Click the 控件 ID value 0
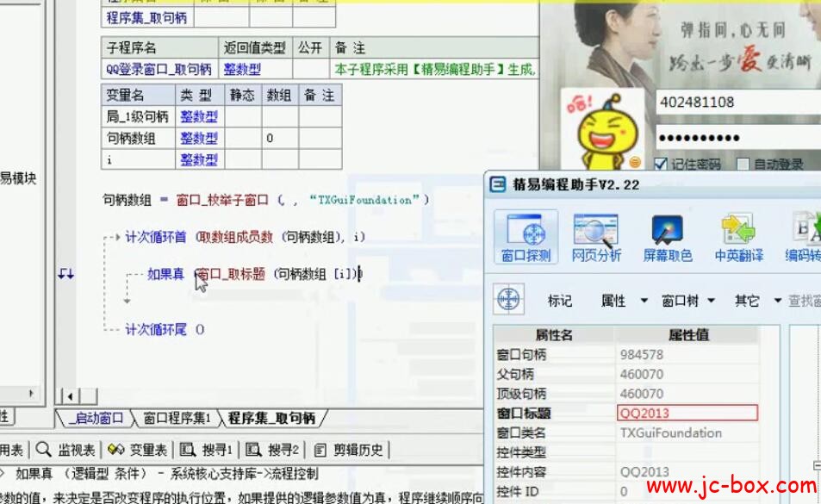The width and height of the screenshot is (821, 504). pyautogui.click(x=624, y=491)
